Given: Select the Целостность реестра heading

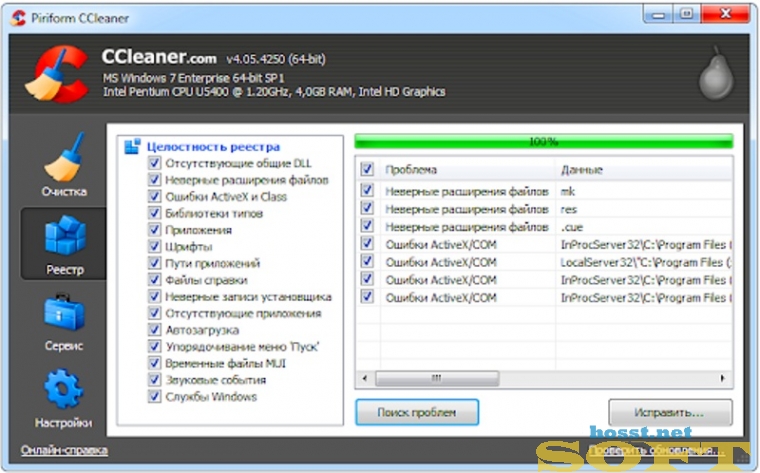Looking at the screenshot, I should (213, 146).
